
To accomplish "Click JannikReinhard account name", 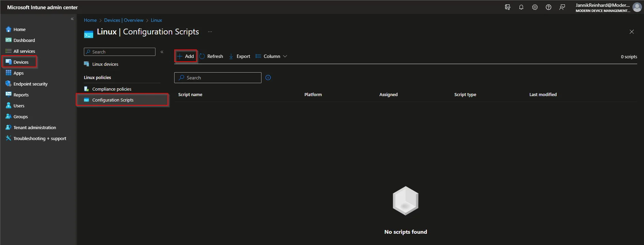I will pyautogui.click(x=602, y=5).
